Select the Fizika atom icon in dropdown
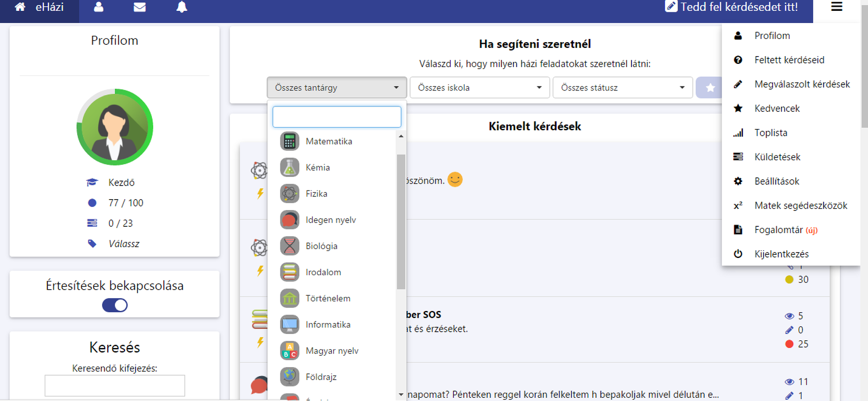 tap(289, 194)
